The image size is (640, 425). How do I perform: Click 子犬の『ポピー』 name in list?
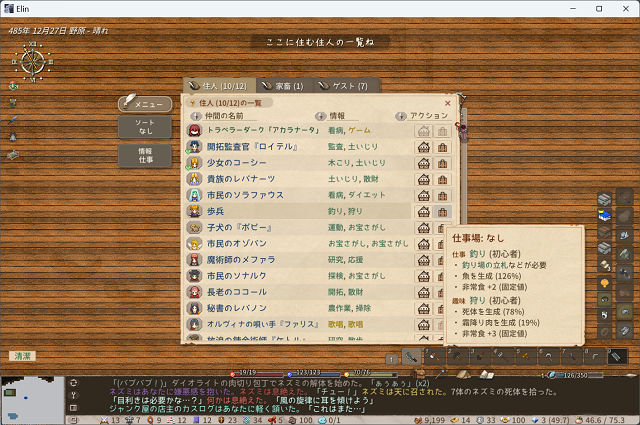(x=239, y=227)
